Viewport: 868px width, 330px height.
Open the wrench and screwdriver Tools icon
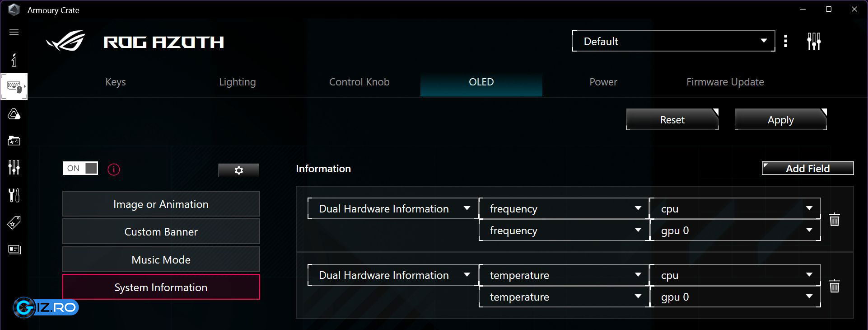[14, 195]
